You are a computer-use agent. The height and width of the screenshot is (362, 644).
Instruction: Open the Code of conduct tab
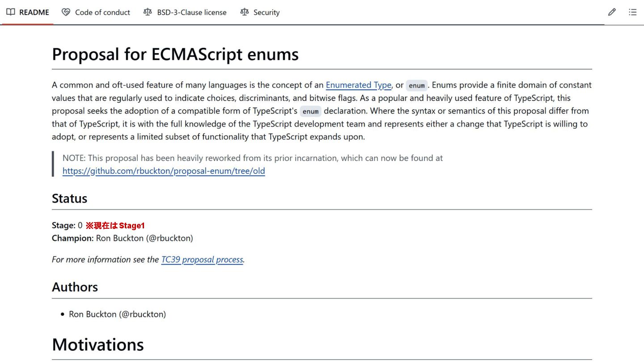102,12
